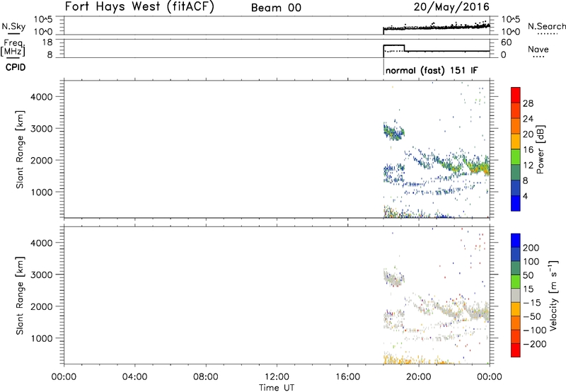Click the '28' Power colorbar tick label
This screenshot has width=566, height=392.
point(528,103)
